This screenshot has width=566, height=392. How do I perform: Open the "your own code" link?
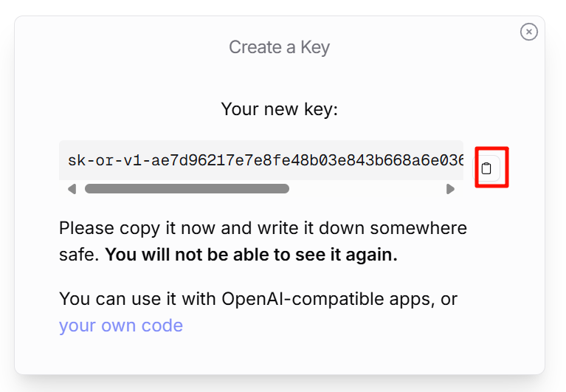(121, 326)
